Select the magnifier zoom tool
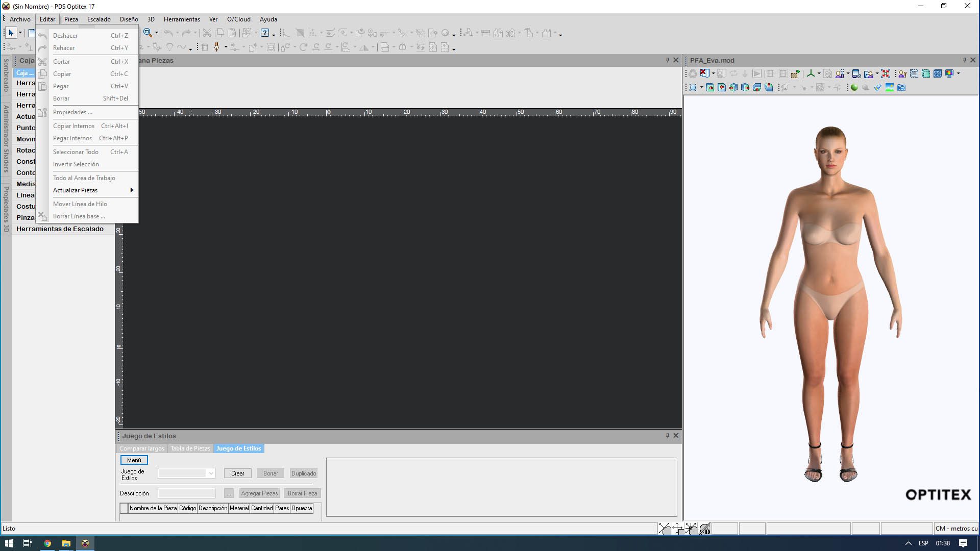Screen dimensions: 980x551 pos(148,33)
